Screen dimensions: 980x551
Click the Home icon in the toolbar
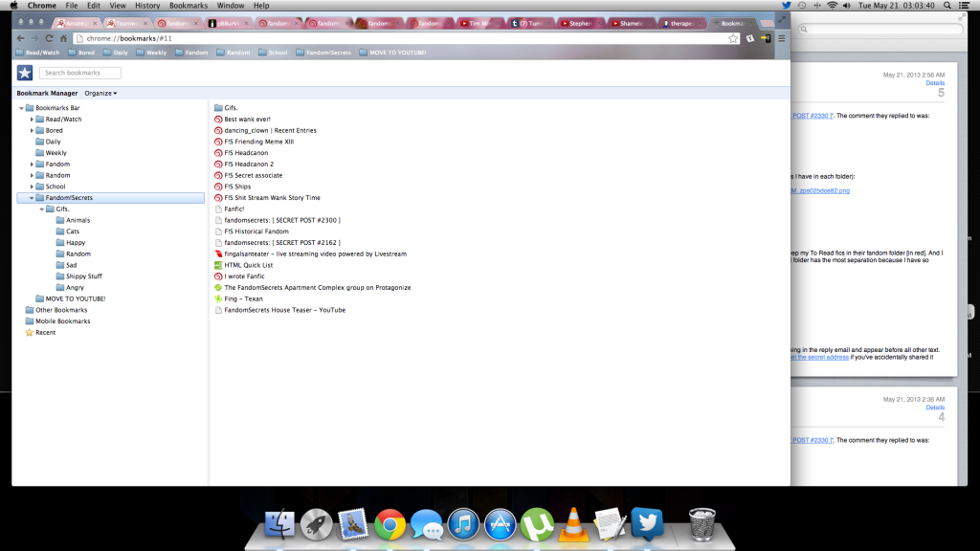click(64, 38)
